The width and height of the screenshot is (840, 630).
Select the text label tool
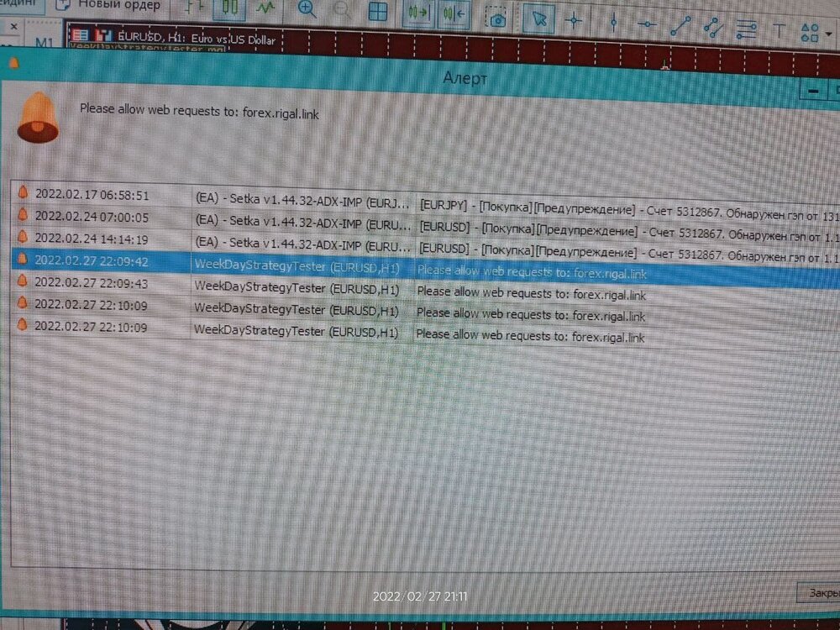779,30
